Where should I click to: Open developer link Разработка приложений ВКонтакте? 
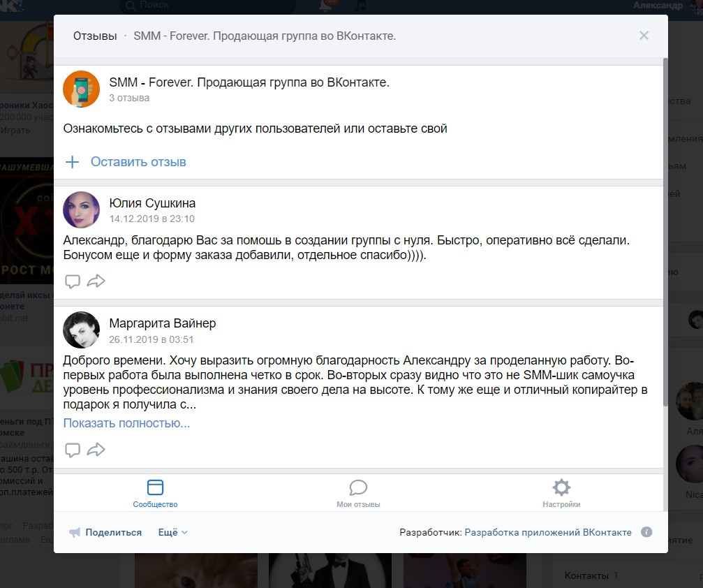click(548, 532)
